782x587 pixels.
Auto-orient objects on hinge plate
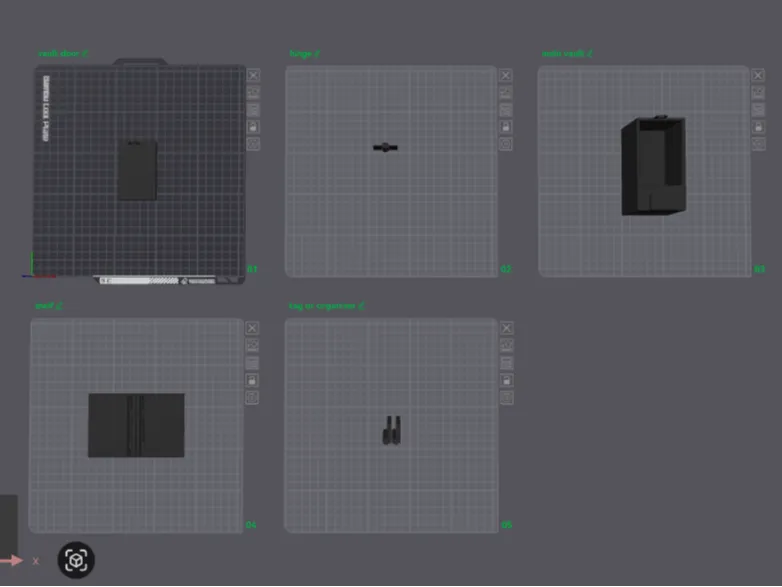506,92
